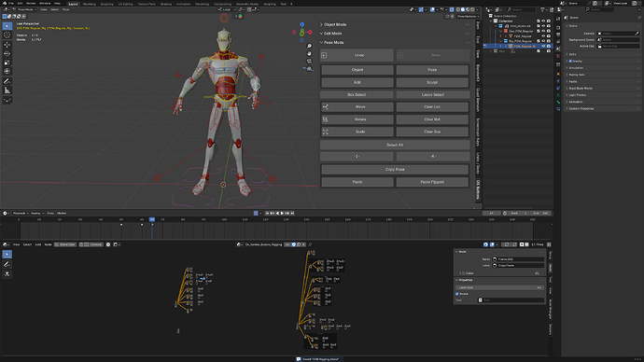Image resolution: width=644 pixels, height=362 pixels.
Task: Open the Pose Options dropdown
Action: pyautogui.click(x=469, y=17)
